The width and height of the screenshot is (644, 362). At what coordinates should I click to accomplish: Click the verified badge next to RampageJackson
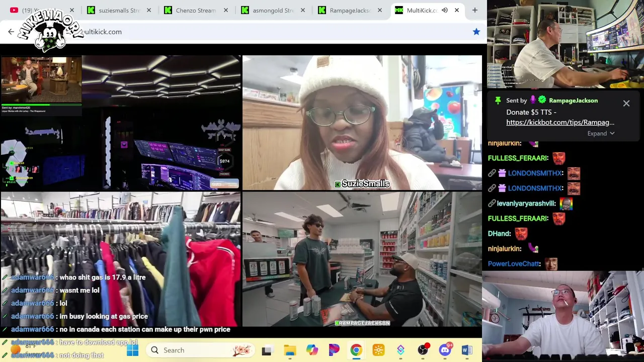click(542, 100)
